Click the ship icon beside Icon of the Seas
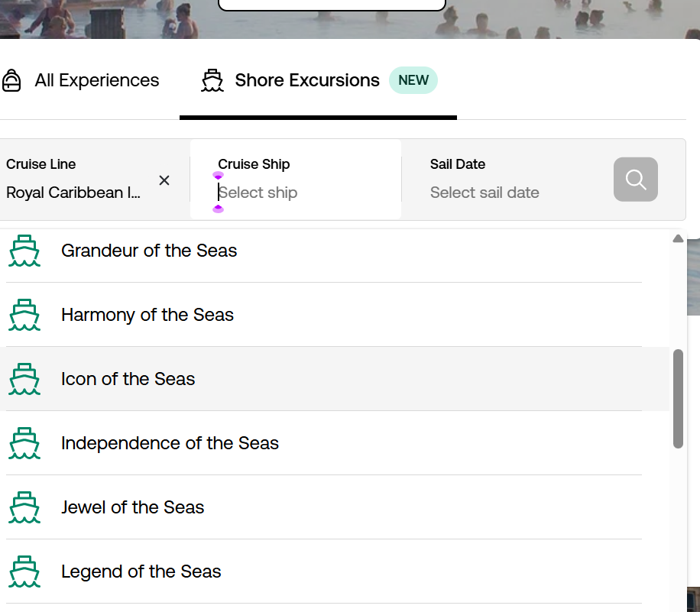This screenshot has width=700, height=612. click(x=24, y=379)
